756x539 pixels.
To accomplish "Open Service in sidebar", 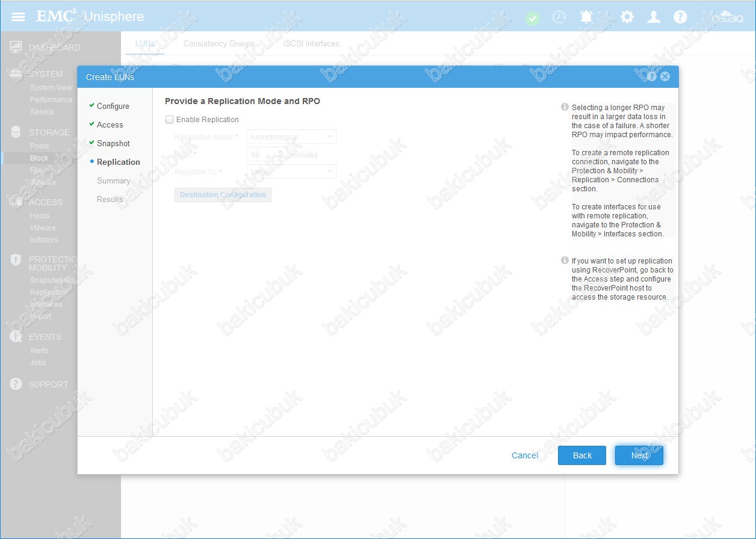I will click(42, 112).
